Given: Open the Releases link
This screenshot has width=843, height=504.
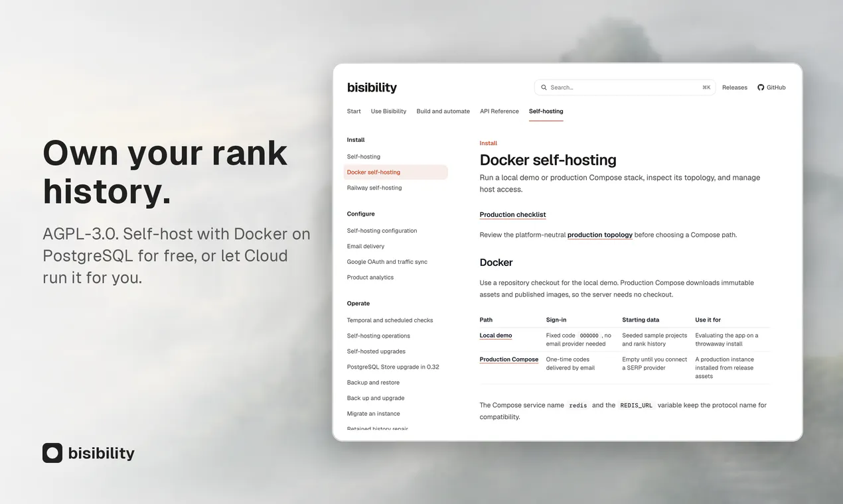Looking at the screenshot, I should [x=734, y=88].
